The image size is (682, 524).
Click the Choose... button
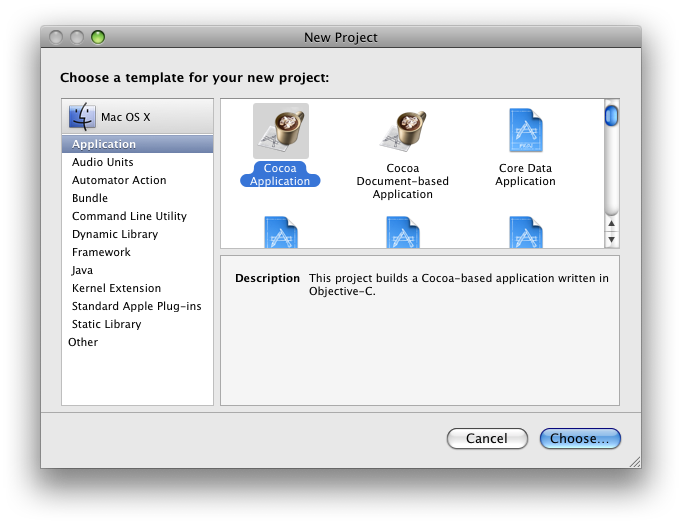click(580, 438)
